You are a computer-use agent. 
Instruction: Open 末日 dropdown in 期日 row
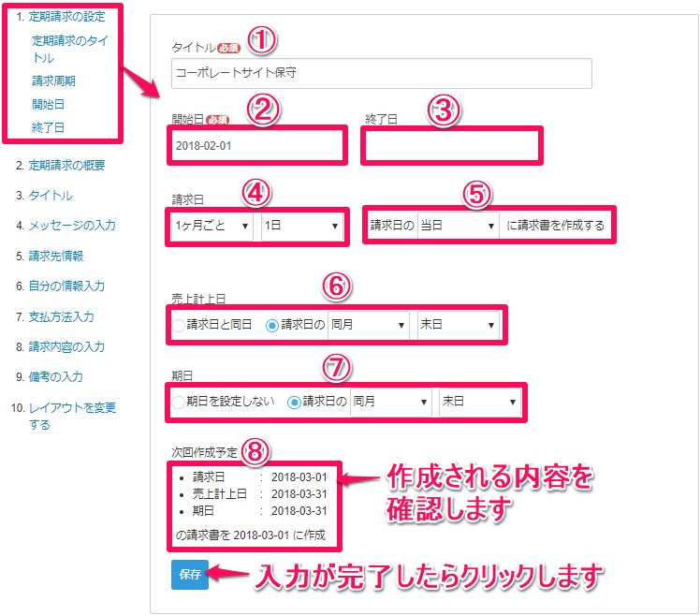point(480,402)
